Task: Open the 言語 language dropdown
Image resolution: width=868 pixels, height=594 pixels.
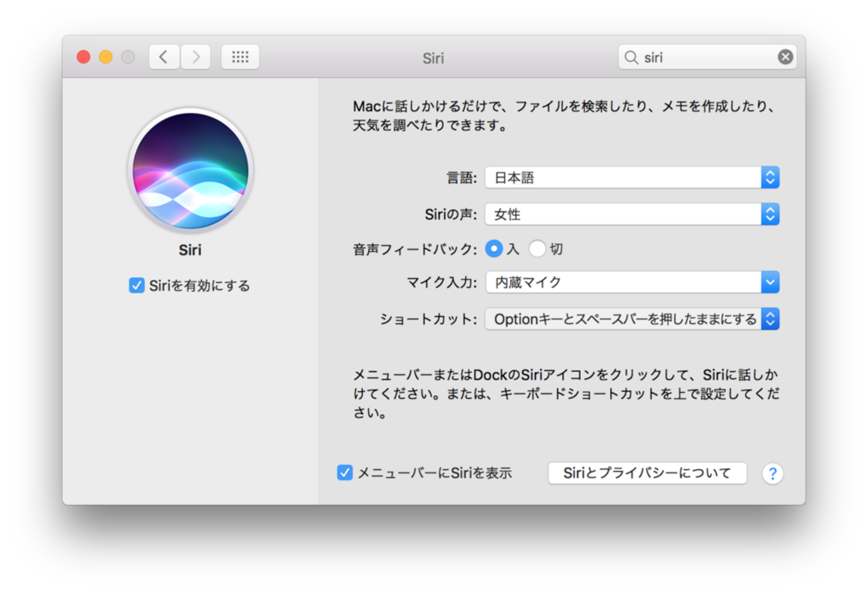Action: tap(632, 178)
